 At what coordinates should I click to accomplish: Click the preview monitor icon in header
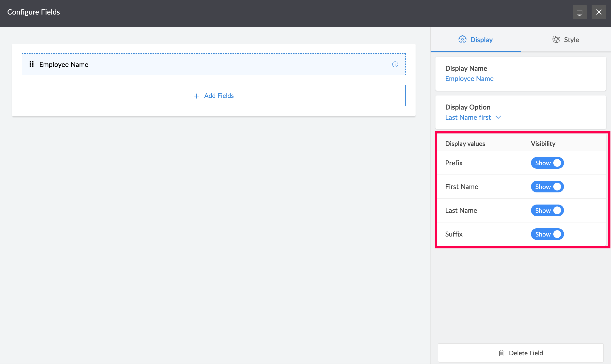579,12
